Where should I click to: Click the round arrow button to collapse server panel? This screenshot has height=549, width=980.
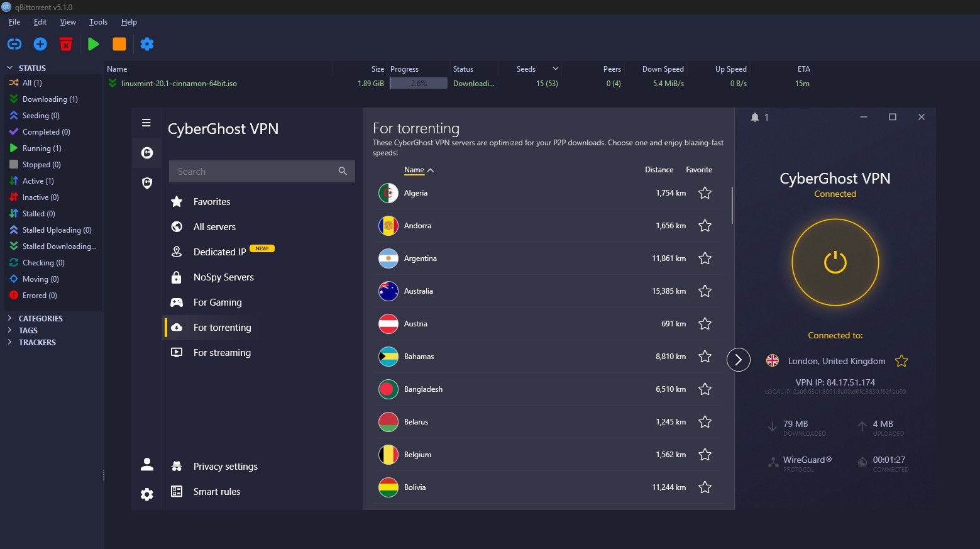click(739, 360)
